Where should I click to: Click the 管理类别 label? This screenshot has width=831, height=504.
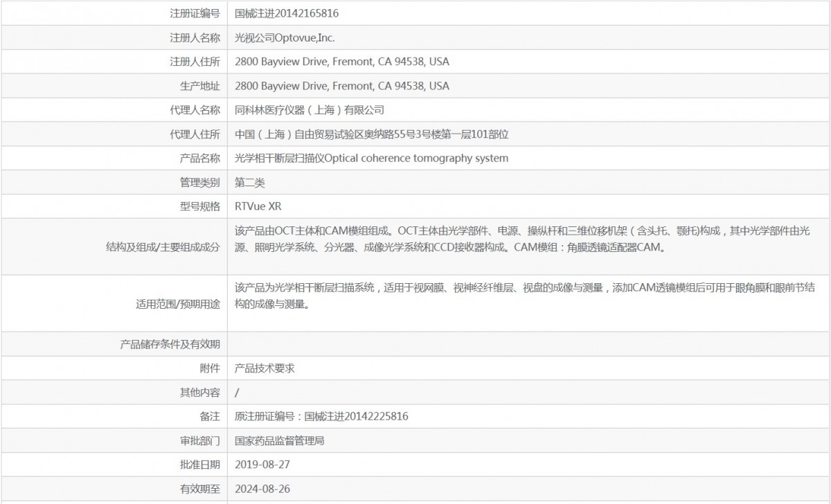(200, 183)
